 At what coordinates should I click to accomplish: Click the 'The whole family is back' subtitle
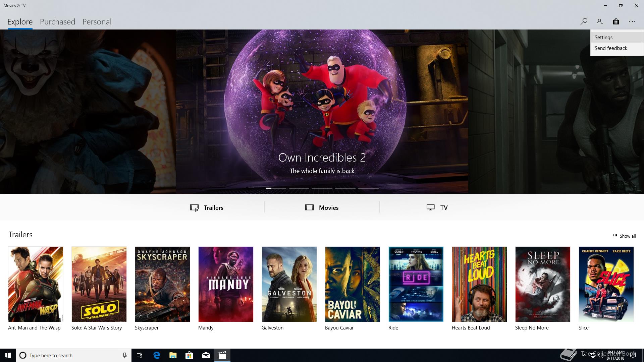click(x=322, y=171)
